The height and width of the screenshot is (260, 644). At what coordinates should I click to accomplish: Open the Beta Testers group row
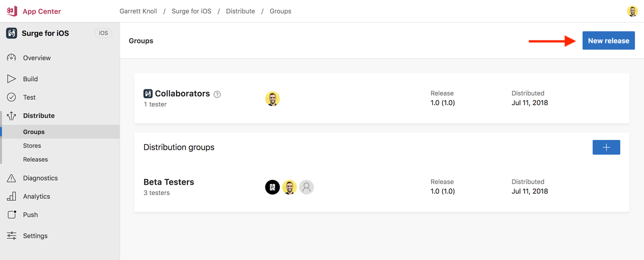tap(169, 182)
